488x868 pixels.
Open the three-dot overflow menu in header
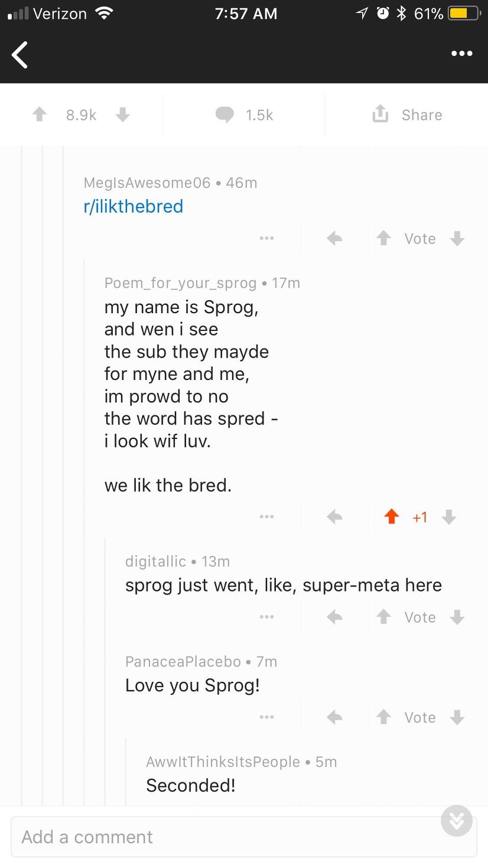(461, 54)
